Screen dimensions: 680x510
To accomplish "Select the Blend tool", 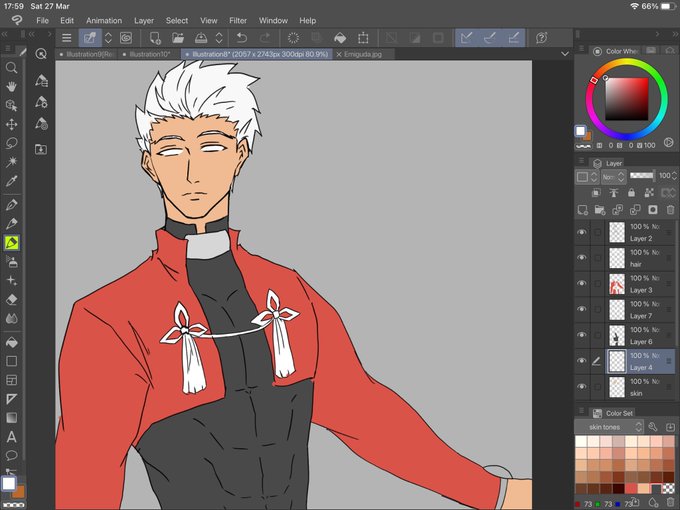I will pyautogui.click(x=11, y=318).
